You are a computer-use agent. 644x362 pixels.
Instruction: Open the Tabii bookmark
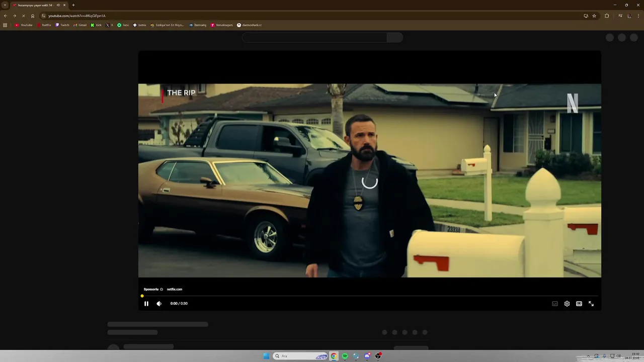(x=123, y=25)
